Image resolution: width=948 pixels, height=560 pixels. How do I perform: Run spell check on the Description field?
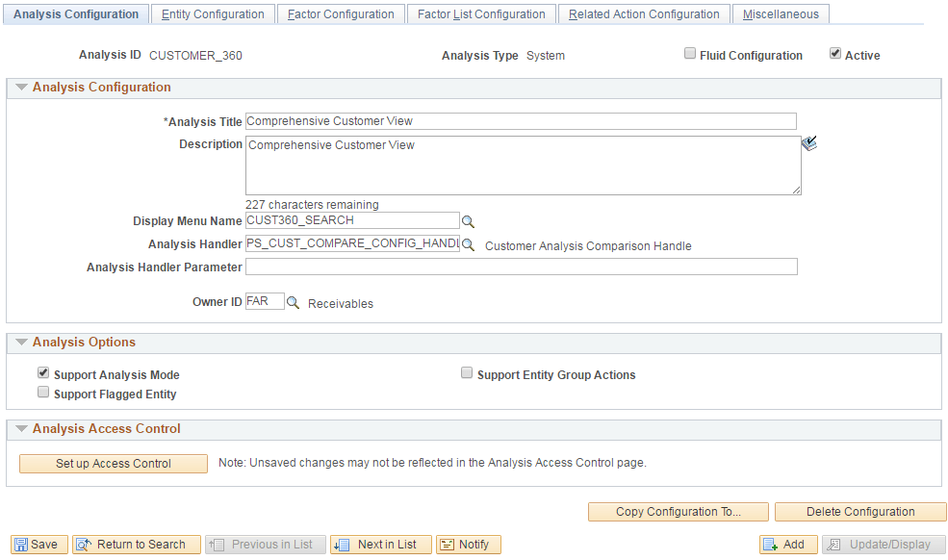click(809, 142)
